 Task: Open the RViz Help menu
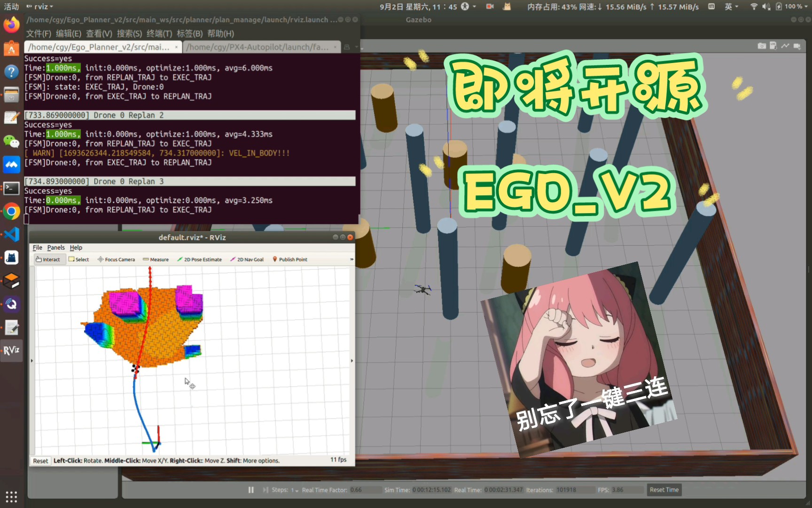click(x=76, y=247)
